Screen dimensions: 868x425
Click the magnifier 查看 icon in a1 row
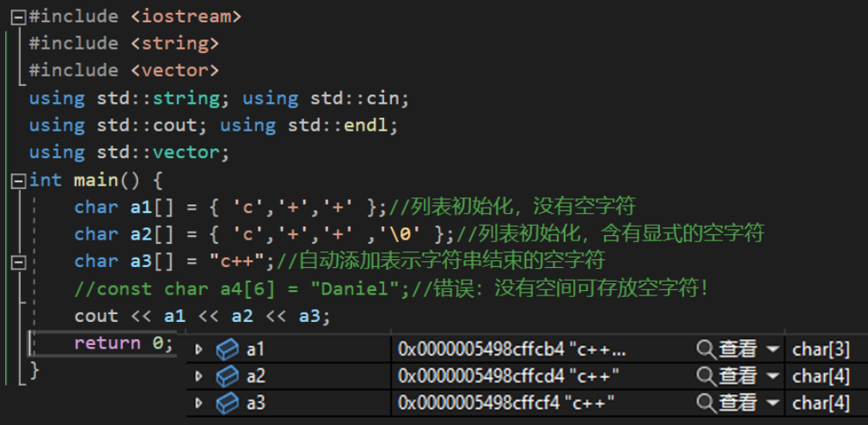[x=706, y=349]
